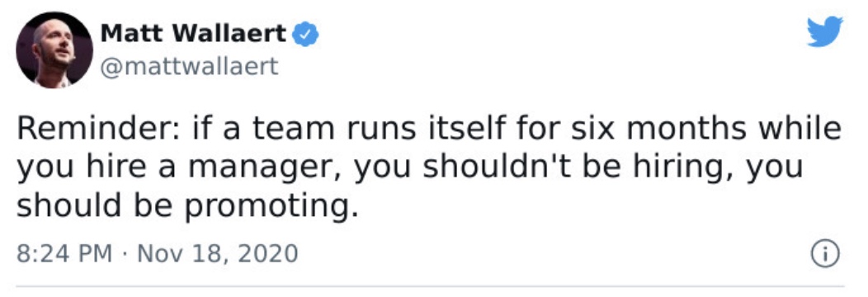Click the horizontal divider line below the tweet
The width and height of the screenshot is (868, 297).
(x=430, y=286)
